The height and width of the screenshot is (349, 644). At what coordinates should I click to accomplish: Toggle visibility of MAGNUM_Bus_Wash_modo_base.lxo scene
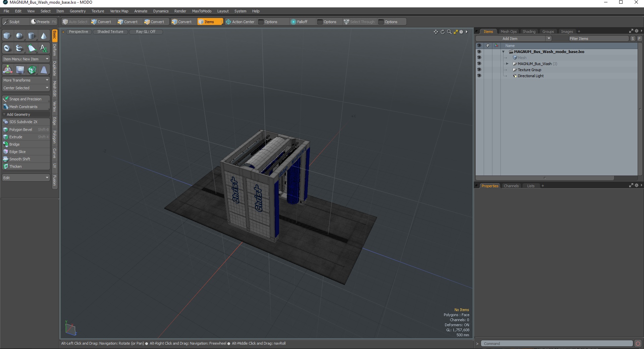coord(479,52)
